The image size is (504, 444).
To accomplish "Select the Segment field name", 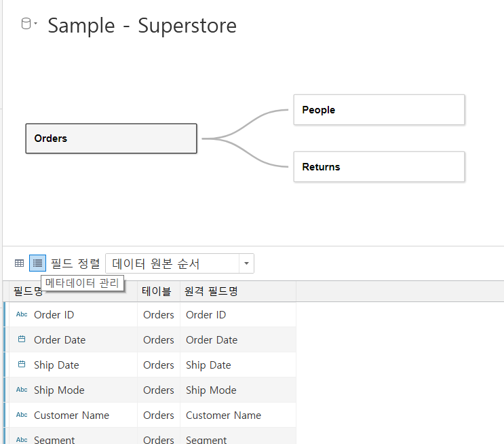I will [54, 439].
